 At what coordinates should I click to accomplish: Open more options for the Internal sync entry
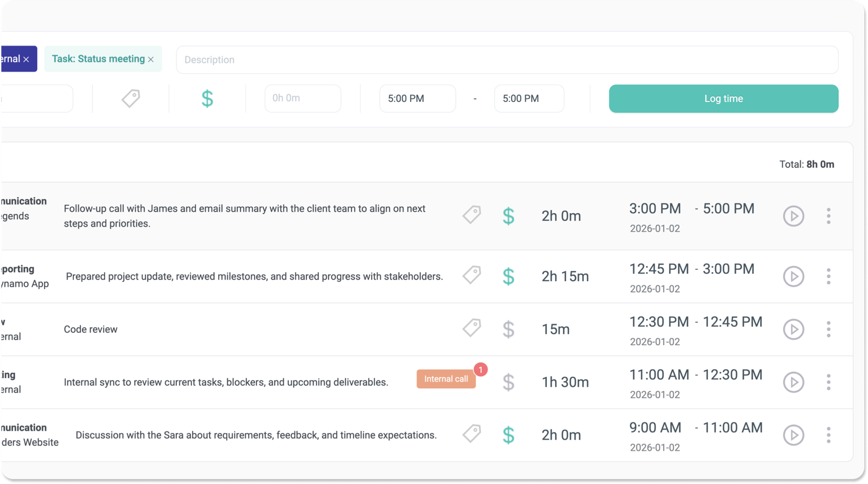pos(828,382)
